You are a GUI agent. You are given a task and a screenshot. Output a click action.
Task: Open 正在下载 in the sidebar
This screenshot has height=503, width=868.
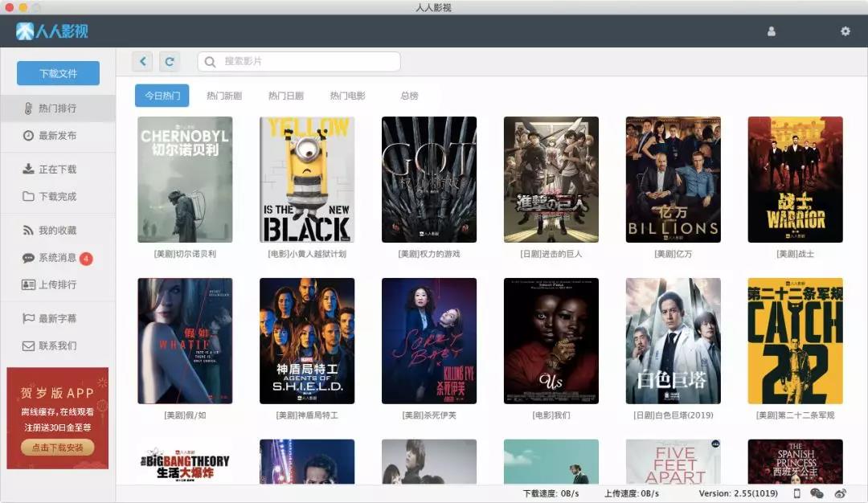[x=58, y=169]
